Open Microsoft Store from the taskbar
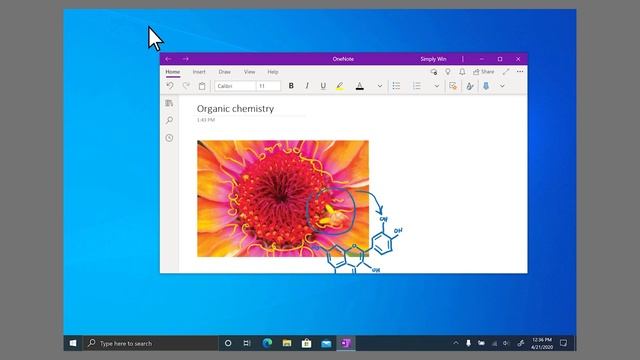 307,343
